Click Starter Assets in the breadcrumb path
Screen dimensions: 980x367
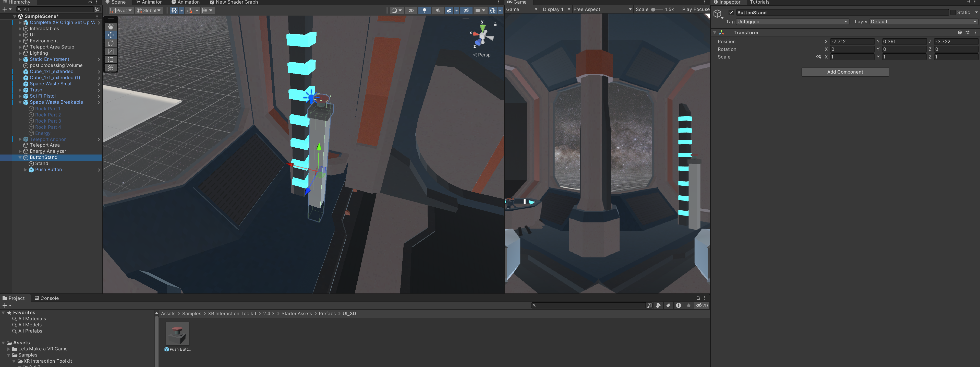tap(296, 314)
